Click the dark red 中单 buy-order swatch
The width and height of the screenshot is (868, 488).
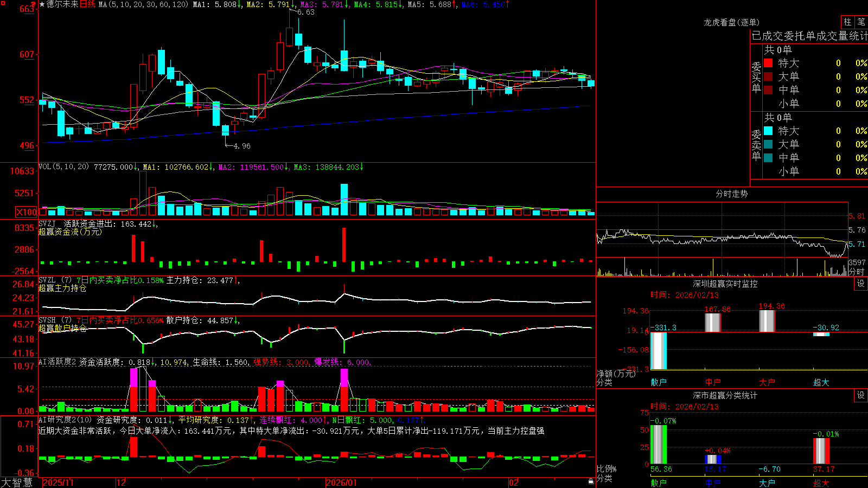coord(768,89)
